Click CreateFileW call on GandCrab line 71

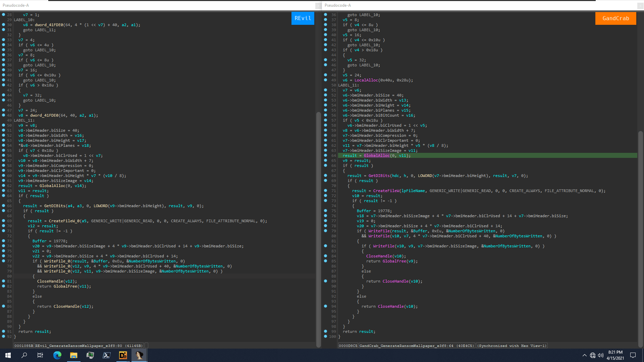tap(386, 191)
